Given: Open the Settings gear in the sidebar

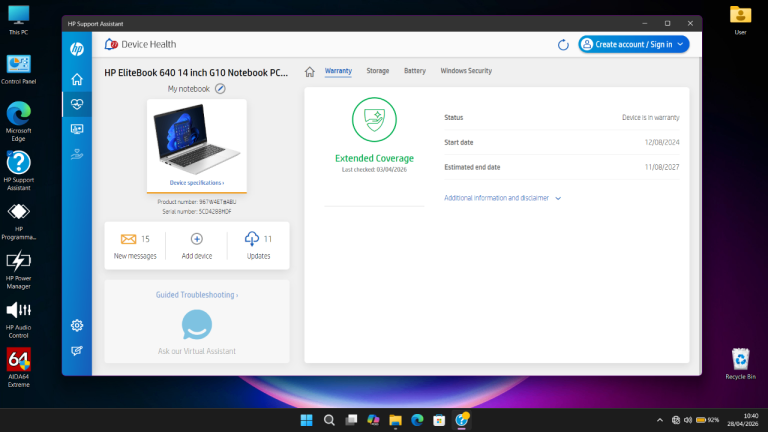Looking at the screenshot, I should (77, 325).
